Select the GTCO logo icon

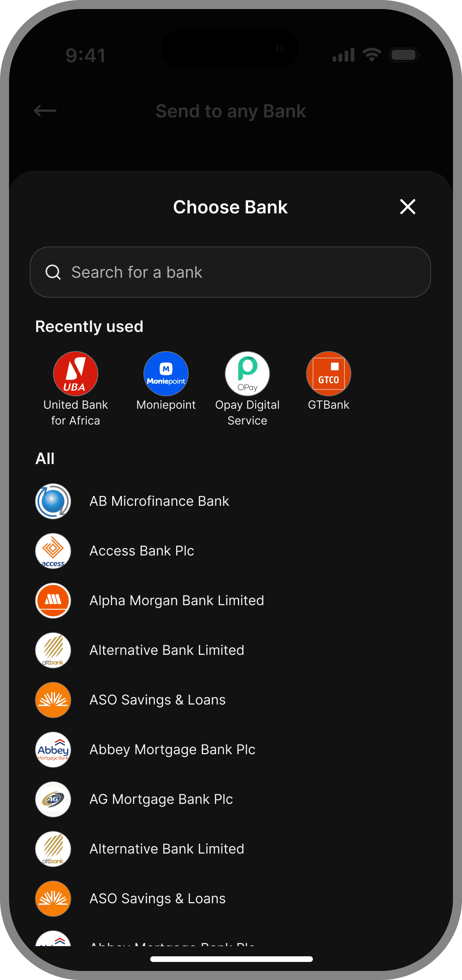328,374
